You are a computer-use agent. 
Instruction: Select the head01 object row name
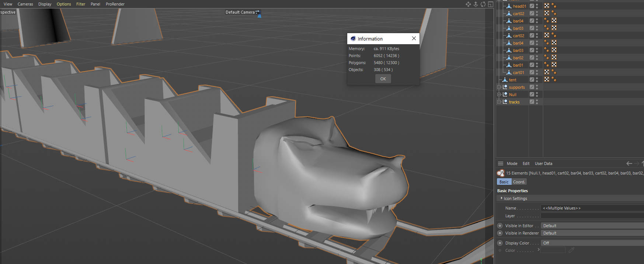pos(519,6)
